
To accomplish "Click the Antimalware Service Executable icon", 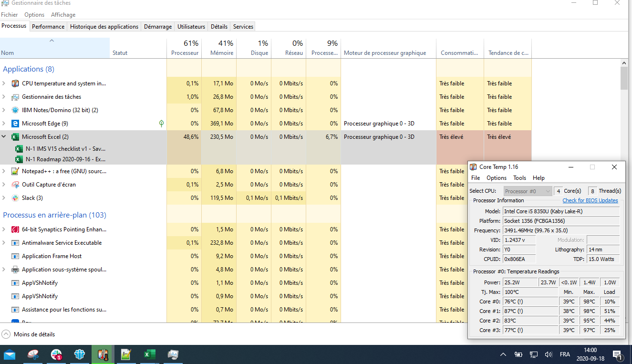I will [x=15, y=243].
